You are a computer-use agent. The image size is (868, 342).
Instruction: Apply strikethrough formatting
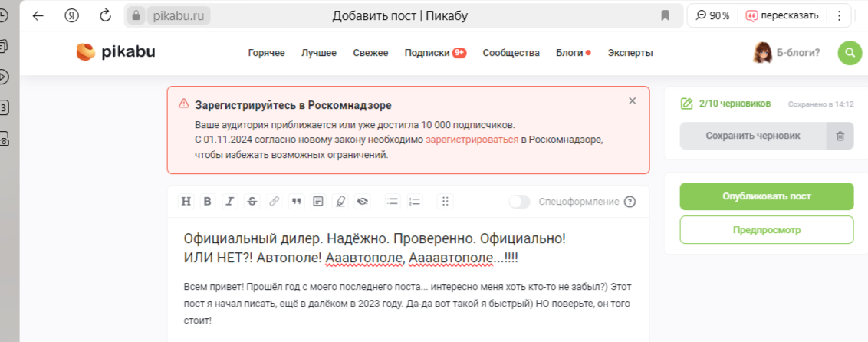pyautogui.click(x=252, y=202)
